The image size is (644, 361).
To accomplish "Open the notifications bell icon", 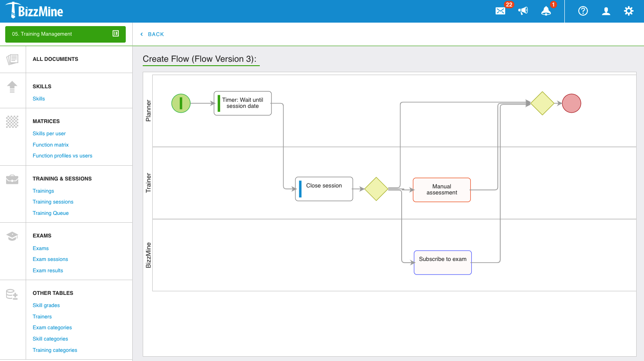I will (x=546, y=11).
